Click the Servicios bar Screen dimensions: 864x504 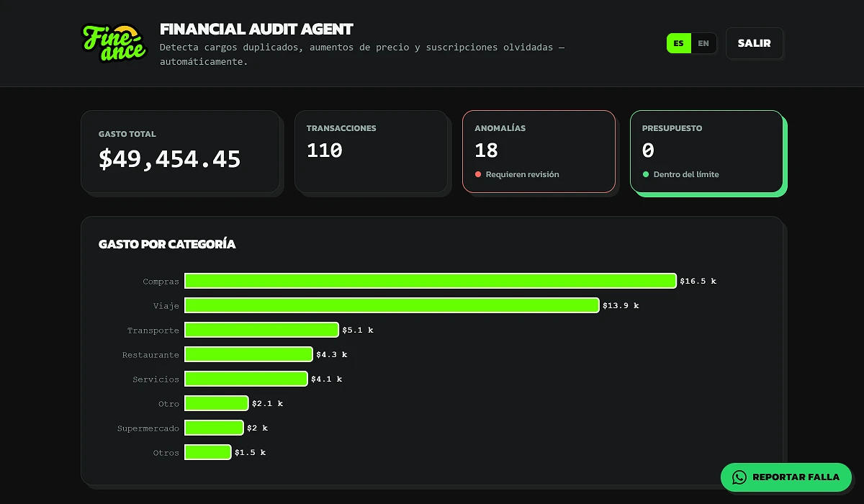click(x=246, y=379)
